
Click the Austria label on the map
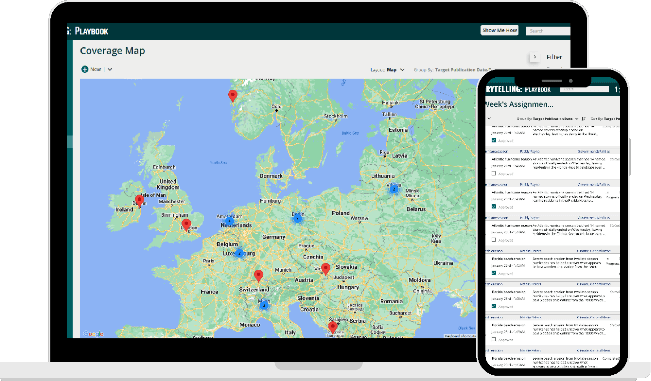[x=304, y=281]
